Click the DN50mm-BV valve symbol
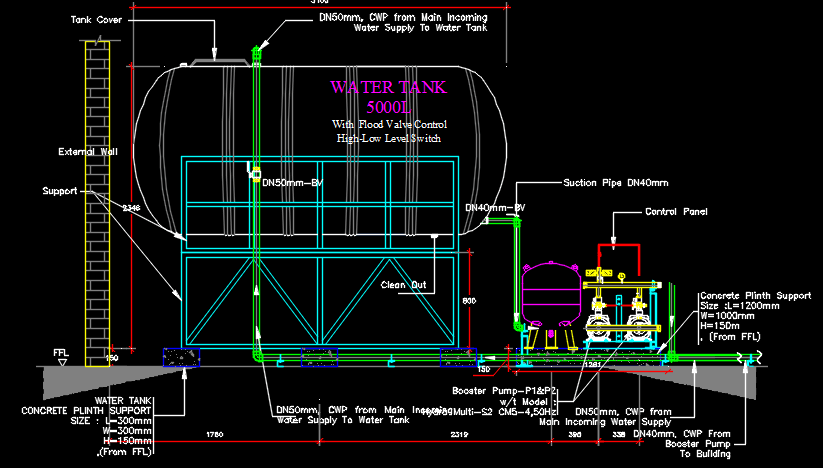This screenshot has width=823, height=468. 256,174
